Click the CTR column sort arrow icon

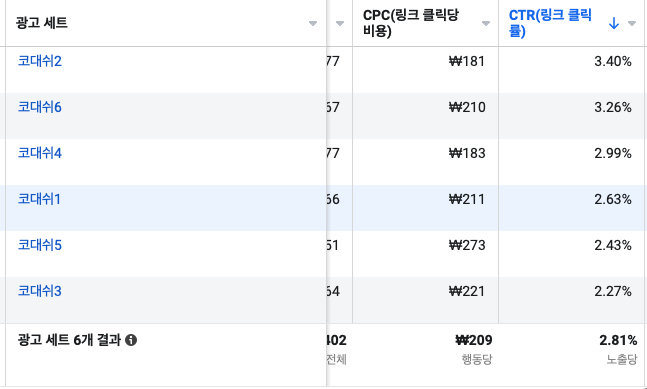coord(614,24)
